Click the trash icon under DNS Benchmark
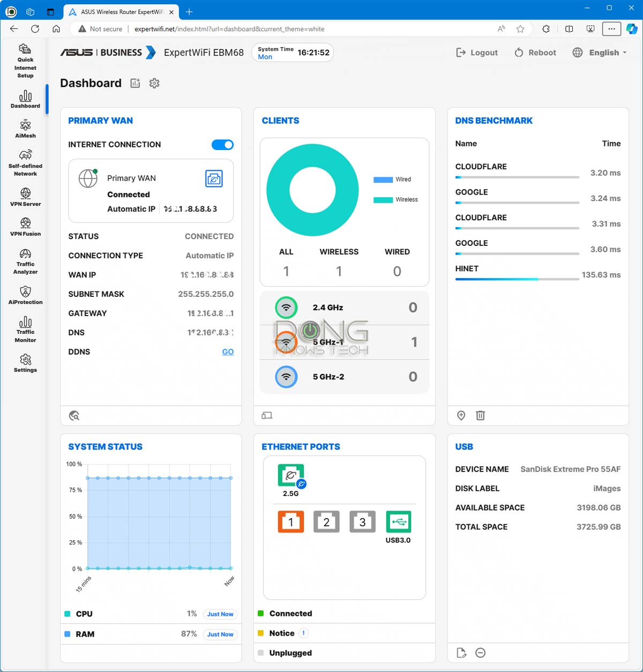This screenshot has width=643, height=672. click(481, 415)
